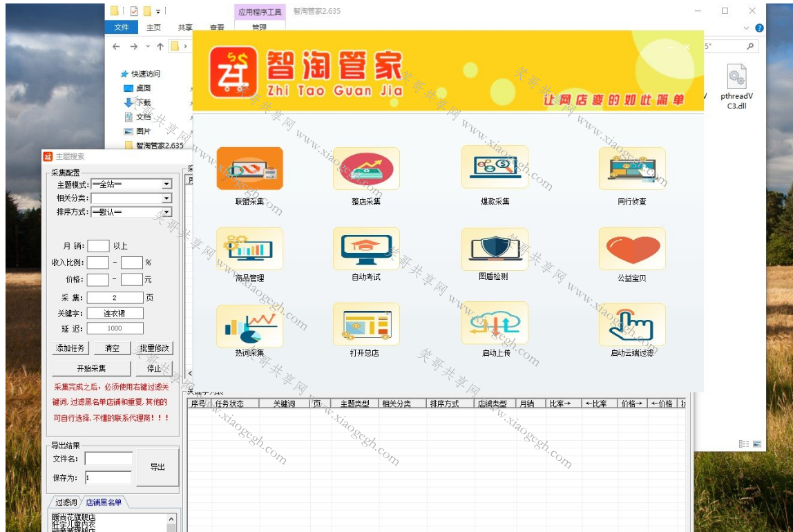Select the pthreadVC3.dll file in Explorer
793x532 pixels.
736,86
